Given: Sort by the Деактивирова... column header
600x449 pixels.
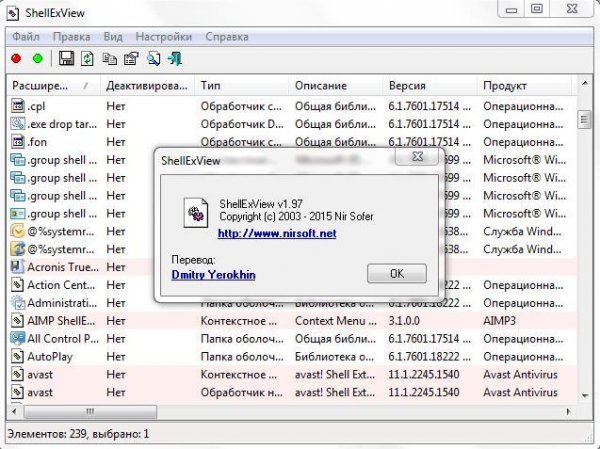Looking at the screenshot, I should pyautogui.click(x=147, y=85).
